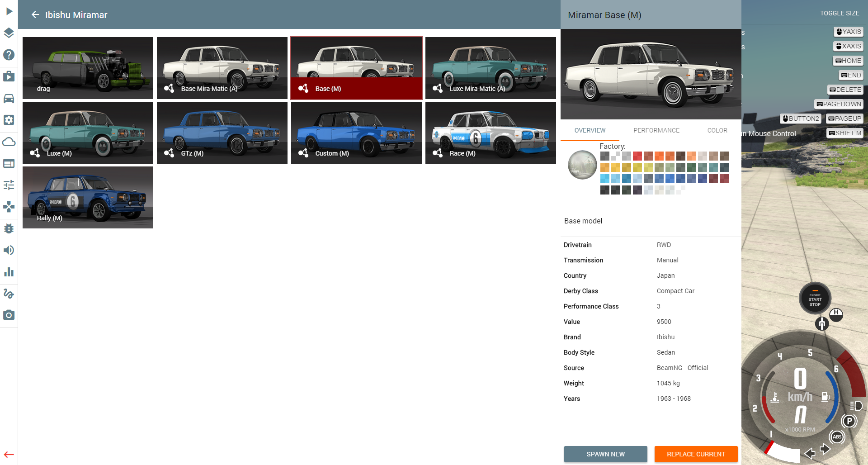This screenshot has width=868, height=465.
Task: Click the fuel pump gauge icon
Action: tap(826, 397)
